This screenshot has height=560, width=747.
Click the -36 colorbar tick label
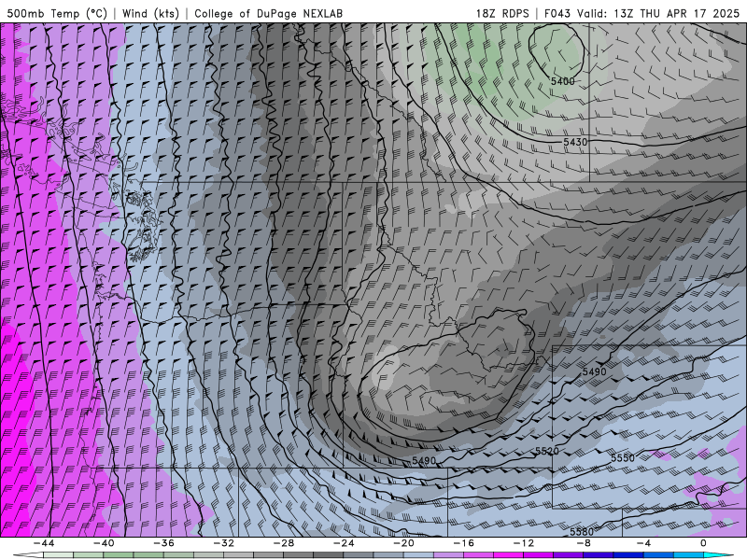pyautogui.click(x=163, y=543)
